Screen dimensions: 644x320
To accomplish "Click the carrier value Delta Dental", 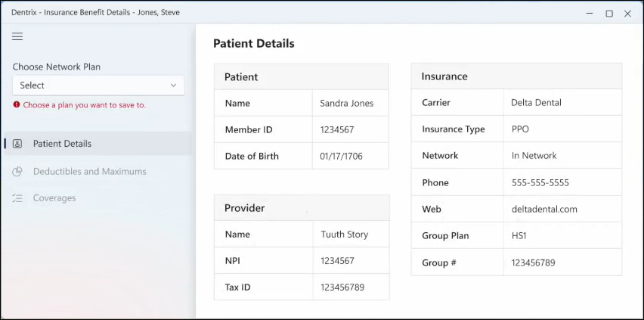I will coord(536,102).
